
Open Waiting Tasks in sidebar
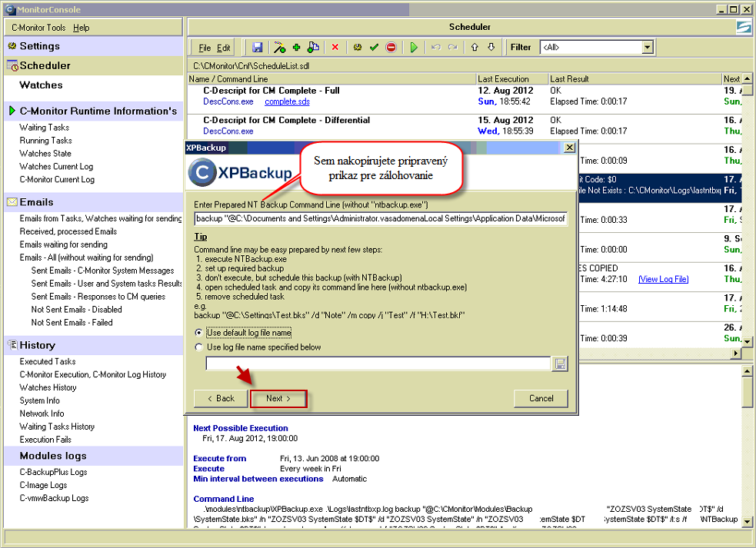pyautogui.click(x=45, y=128)
